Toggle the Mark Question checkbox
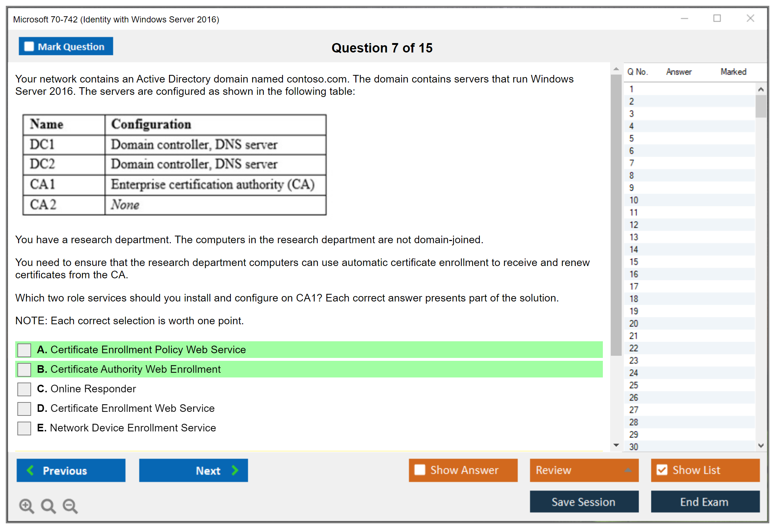778x532 pixels. [29, 47]
